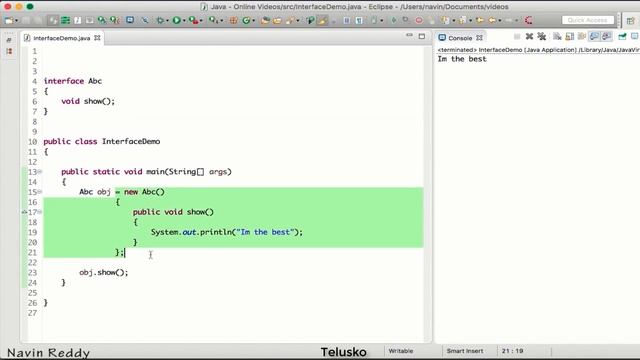640x360 pixels.
Task: Click 'obj.show();' on line 23
Action: coord(104,272)
